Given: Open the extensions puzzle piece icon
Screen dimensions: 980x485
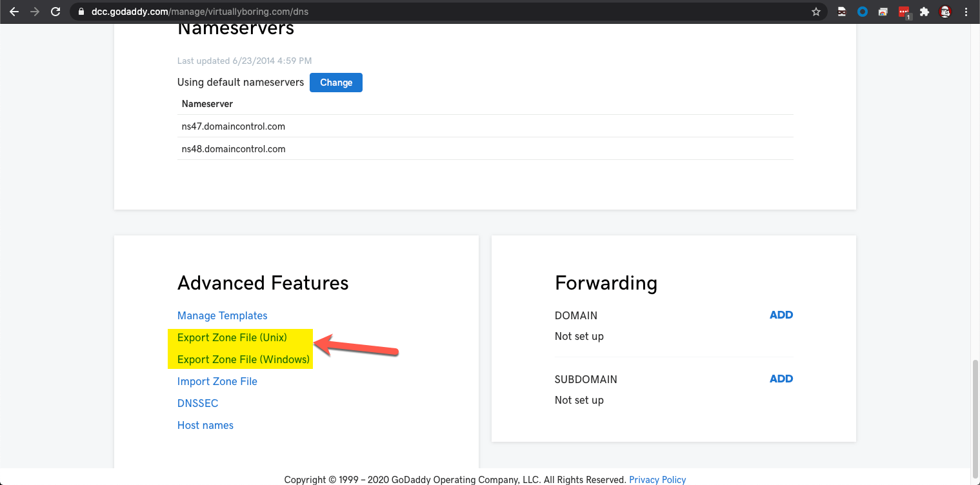Looking at the screenshot, I should click(x=924, y=11).
